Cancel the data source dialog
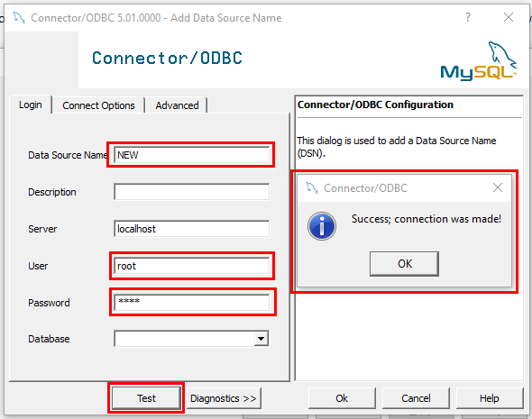 point(416,398)
